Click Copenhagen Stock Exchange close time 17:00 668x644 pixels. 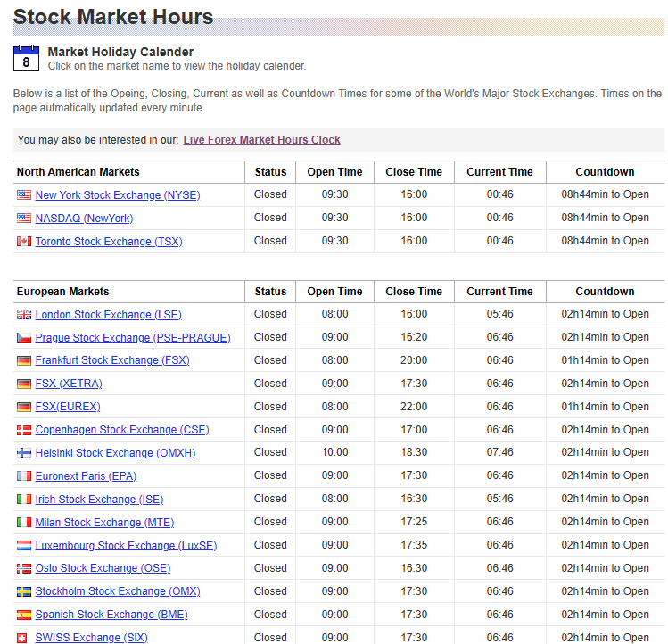pyautogui.click(x=414, y=430)
